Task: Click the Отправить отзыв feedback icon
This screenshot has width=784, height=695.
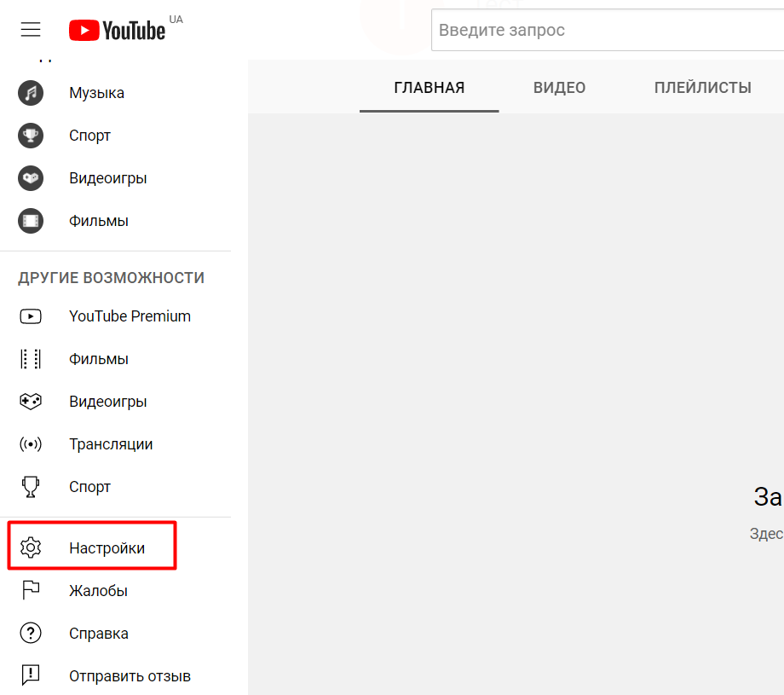Action: click(31, 675)
